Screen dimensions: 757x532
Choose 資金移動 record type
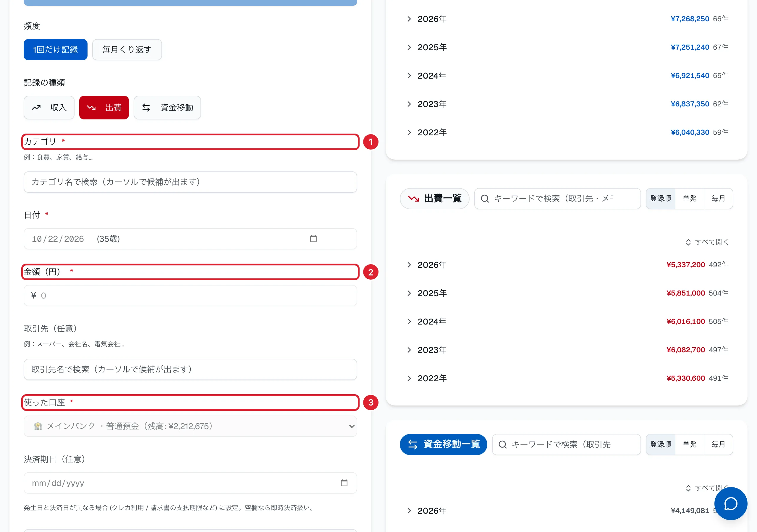point(167,108)
